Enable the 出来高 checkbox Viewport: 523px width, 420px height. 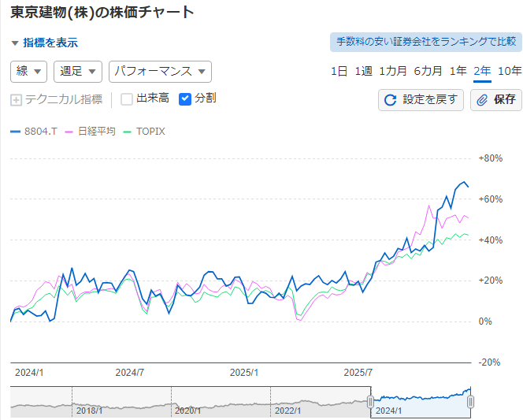click(127, 99)
